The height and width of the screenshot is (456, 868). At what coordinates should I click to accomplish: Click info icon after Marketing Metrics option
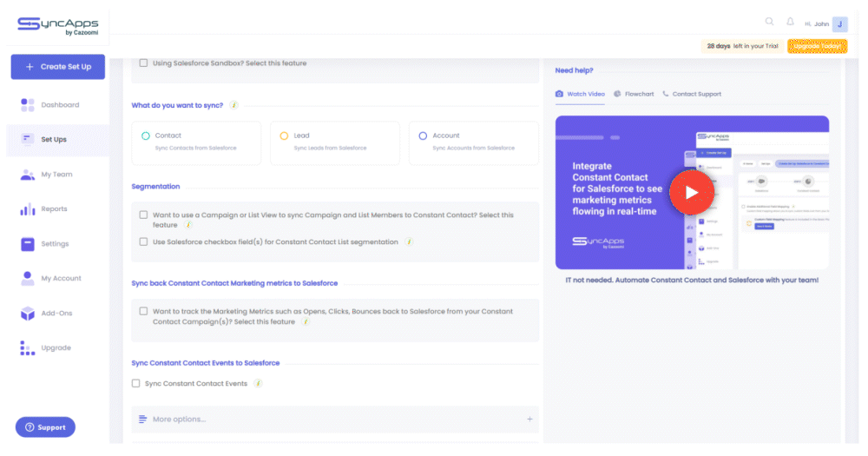point(306,321)
